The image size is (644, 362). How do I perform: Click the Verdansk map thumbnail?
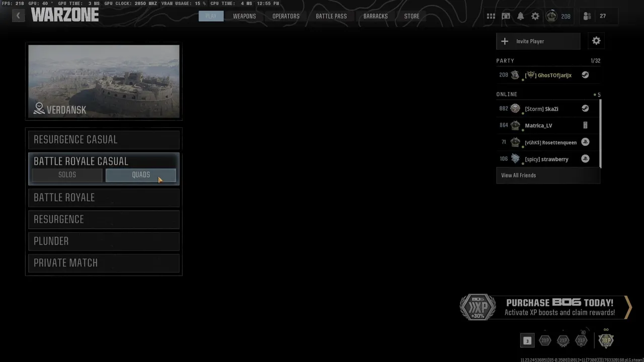[104, 81]
